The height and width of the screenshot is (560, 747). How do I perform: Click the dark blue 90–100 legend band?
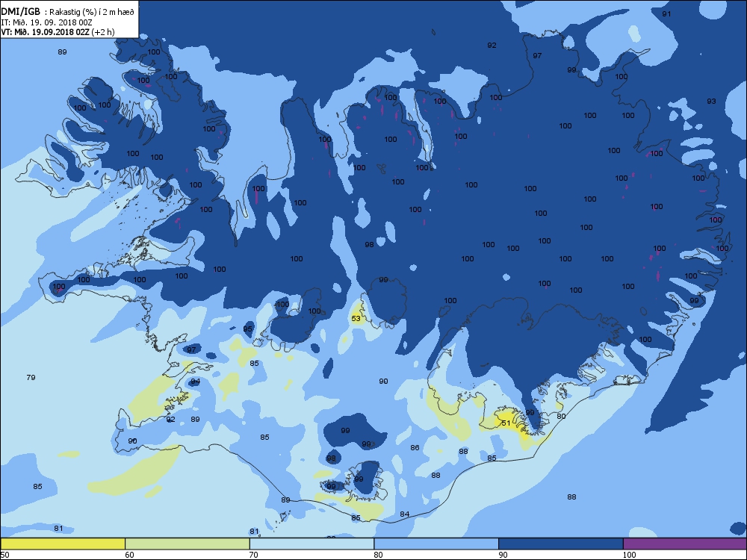(x=561, y=544)
